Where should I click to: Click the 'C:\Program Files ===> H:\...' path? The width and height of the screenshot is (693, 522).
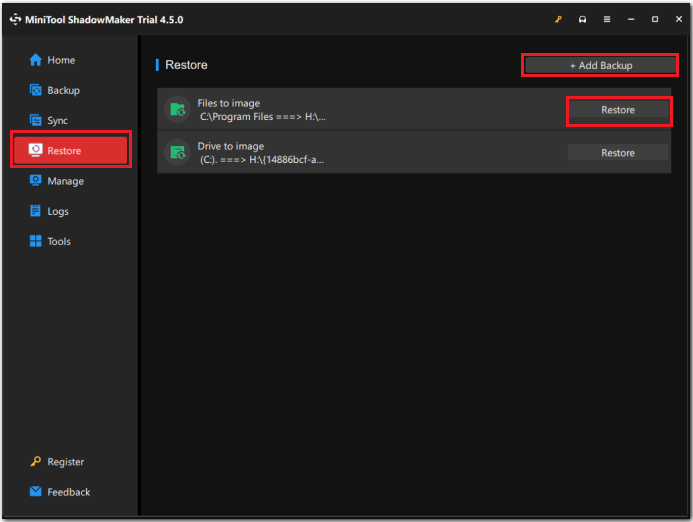263,117
